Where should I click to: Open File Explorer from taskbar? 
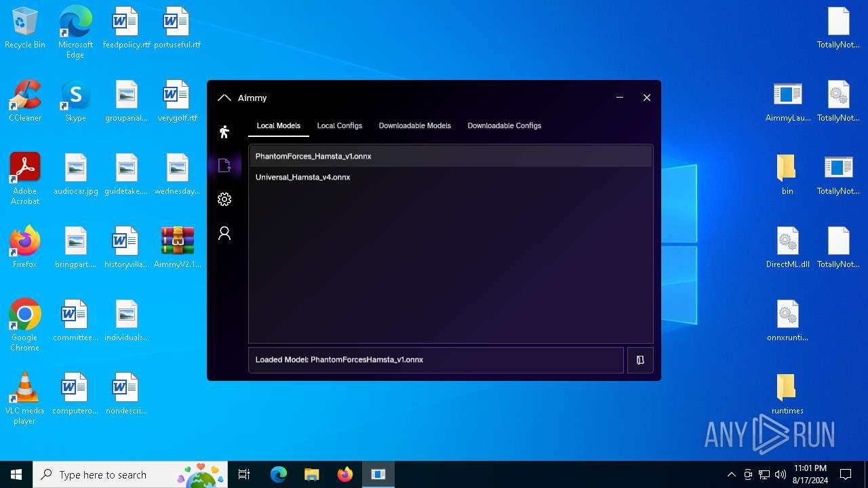(312, 474)
